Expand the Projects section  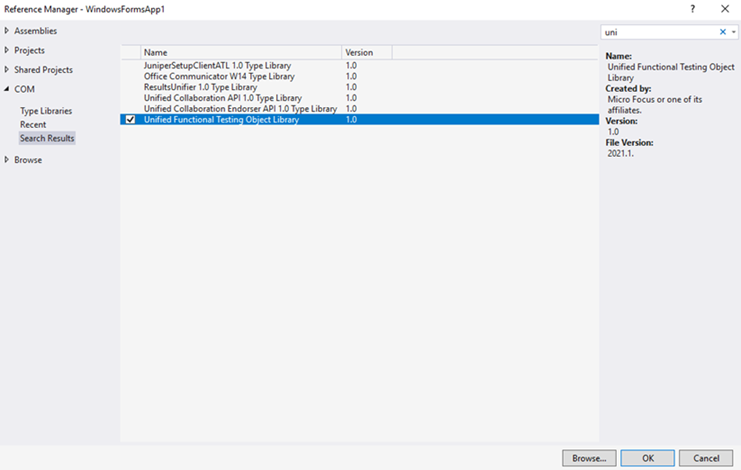pyautogui.click(x=8, y=50)
